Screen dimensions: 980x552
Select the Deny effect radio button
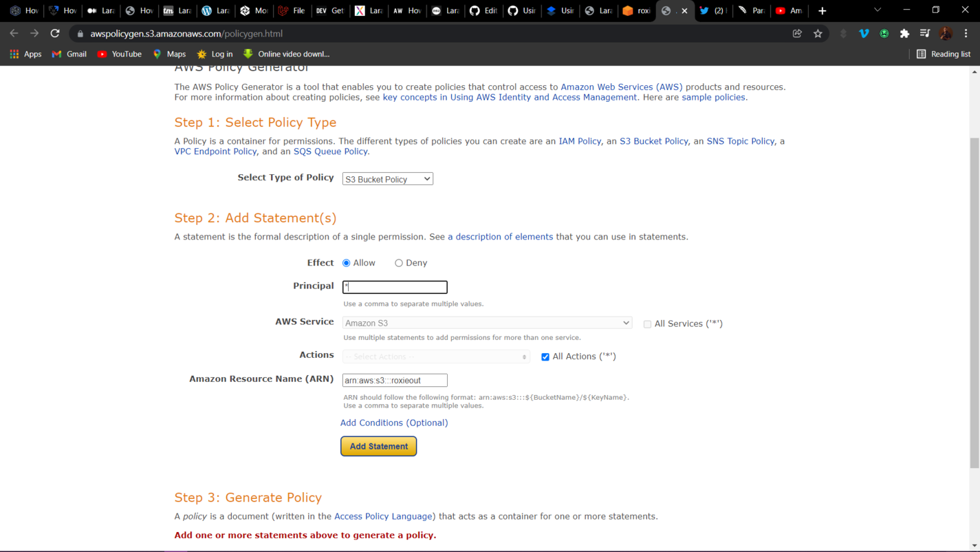click(x=399, y=263)
